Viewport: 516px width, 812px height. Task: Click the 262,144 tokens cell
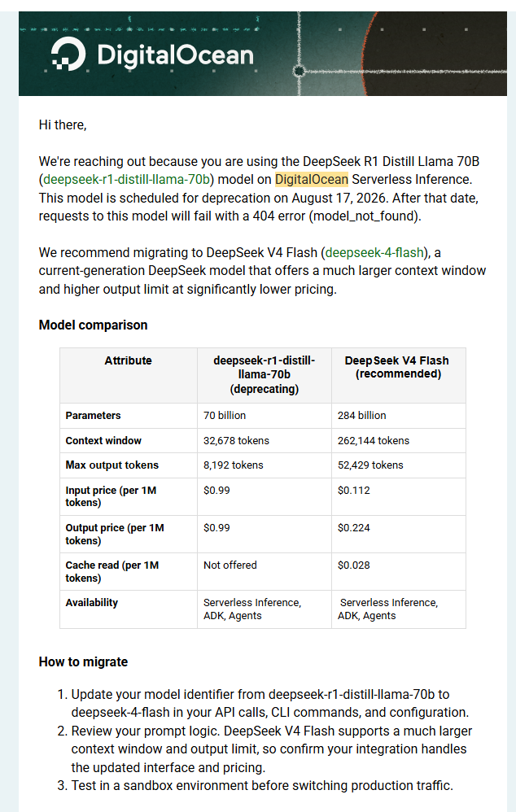[x=399, y=441]
